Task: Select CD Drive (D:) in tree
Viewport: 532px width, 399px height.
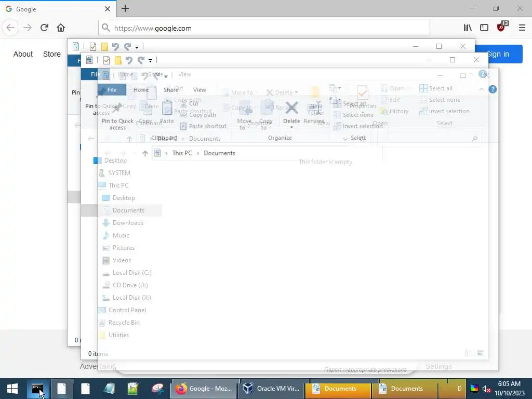Action: click(x=125, y=285)
